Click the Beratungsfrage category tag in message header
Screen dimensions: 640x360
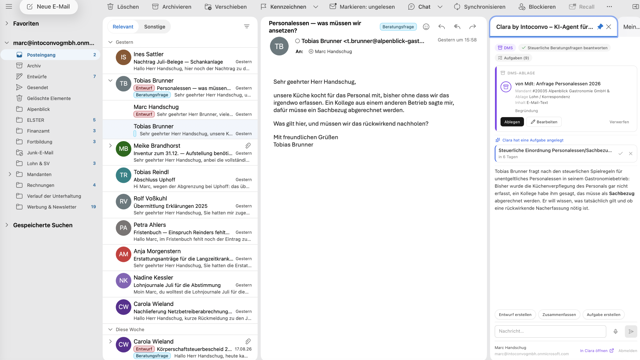point(398,27)
